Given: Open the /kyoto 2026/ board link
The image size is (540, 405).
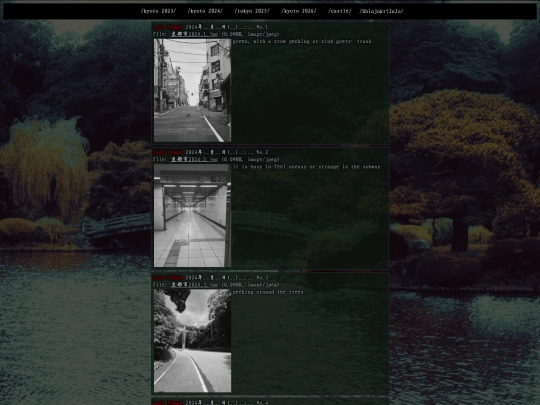Looking at the screenshot, I should (x=299, y=11).
